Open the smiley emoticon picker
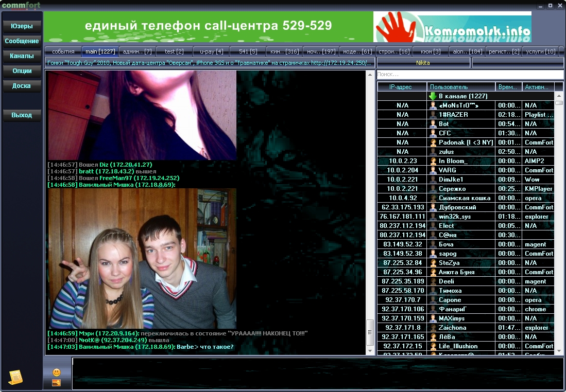The image size is (566, 392). coord(57,372)
